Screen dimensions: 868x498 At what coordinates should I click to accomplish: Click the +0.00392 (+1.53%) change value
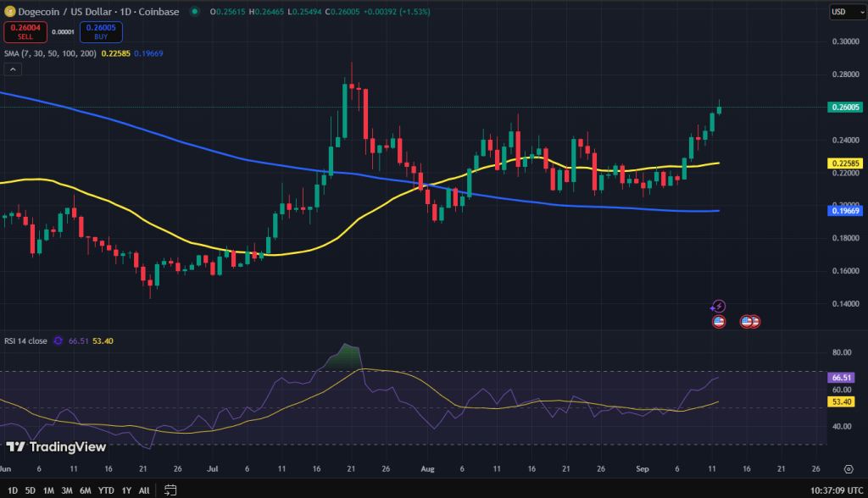tap(397, 12)
